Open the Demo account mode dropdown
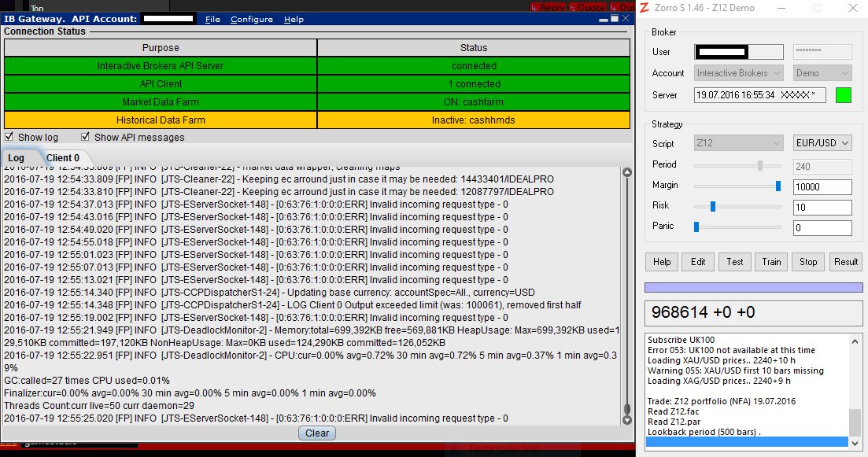Image resolution: width=868 pixels, height=457 pixels. (x=822, y=73)
